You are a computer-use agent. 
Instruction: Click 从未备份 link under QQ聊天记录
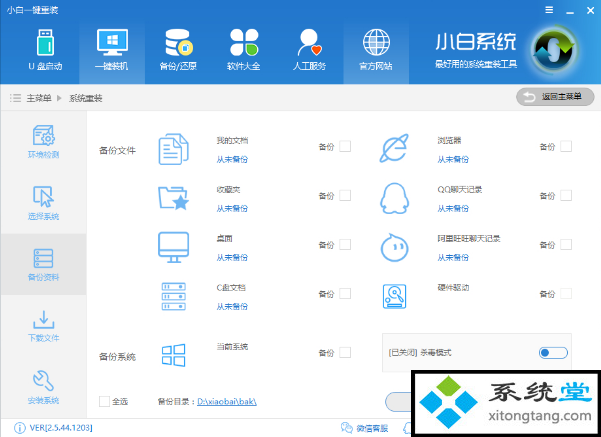(x=453, y=209)
